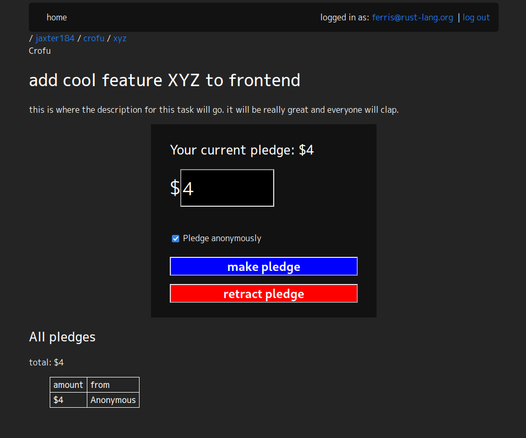Click the blue make pledge button

pyautogui.click(x=264, y=267)
